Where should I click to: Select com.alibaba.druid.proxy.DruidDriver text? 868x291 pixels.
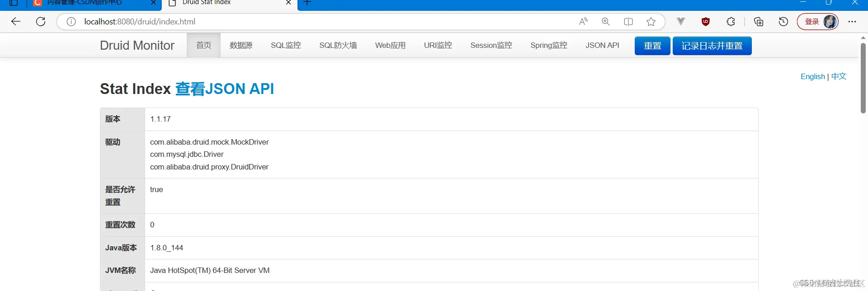209,167
